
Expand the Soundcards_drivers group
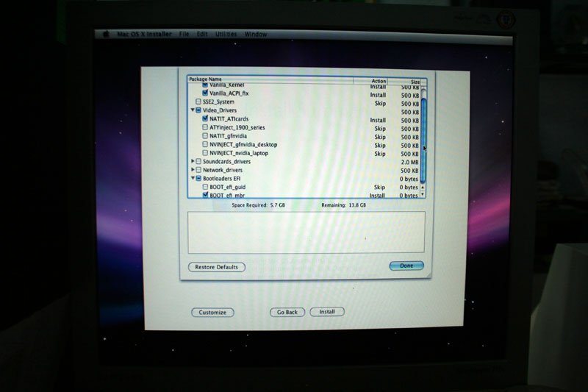(x=193, y=161)
